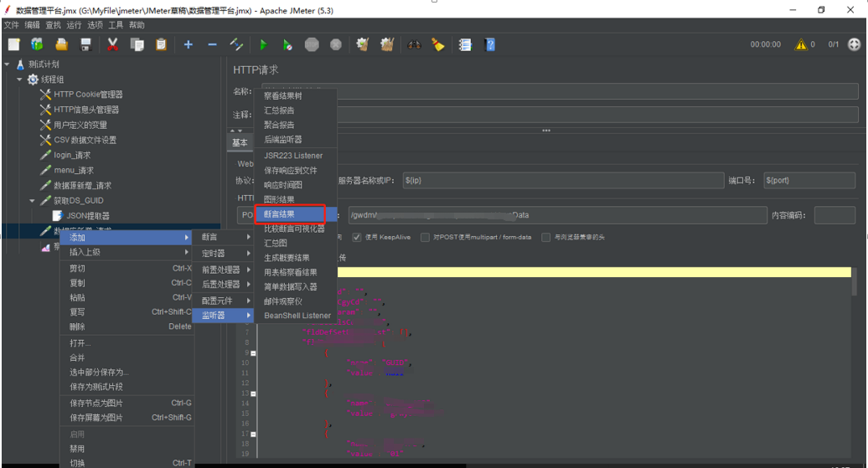The image size is (868, 468).
Task: Click the grey Shutdown icon
Action: click(x=336, y=45)
